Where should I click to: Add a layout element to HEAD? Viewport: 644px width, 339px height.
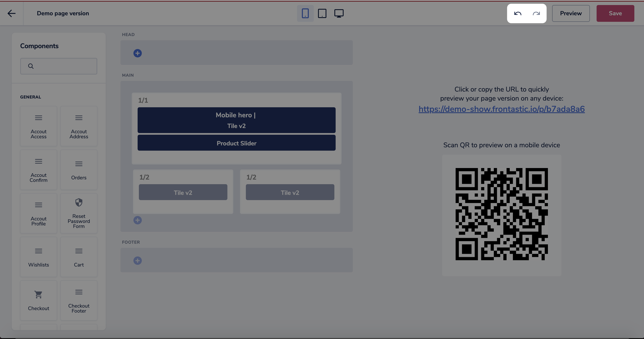(x=137, y=53)
